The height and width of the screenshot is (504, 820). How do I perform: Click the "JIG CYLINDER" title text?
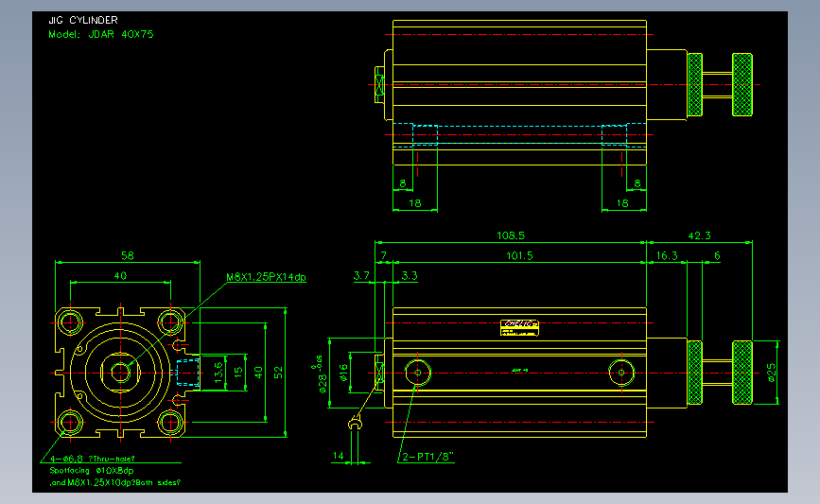pyautogui.click(x=83, y=21)
